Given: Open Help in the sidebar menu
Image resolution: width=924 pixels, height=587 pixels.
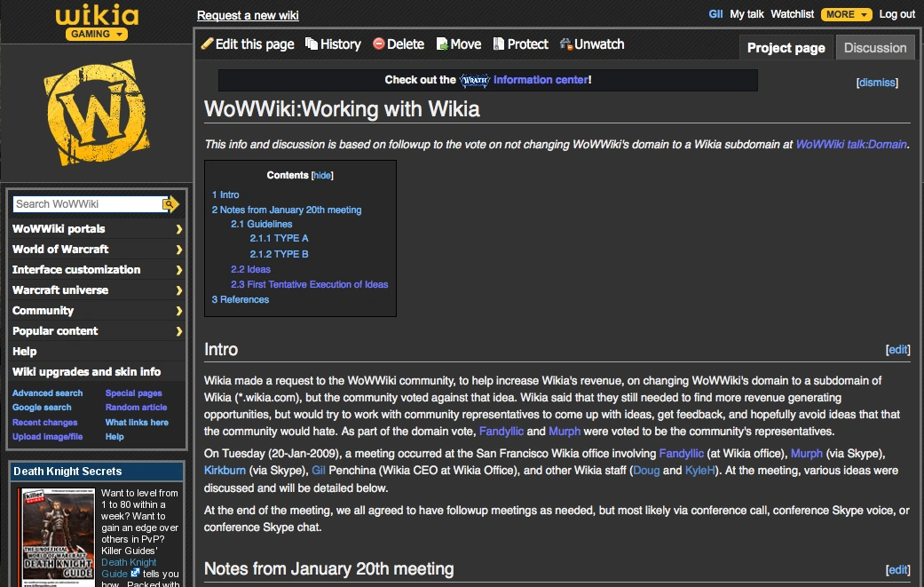Looking at the screenshot, I should pyautogui.click(x=25, y=352).
